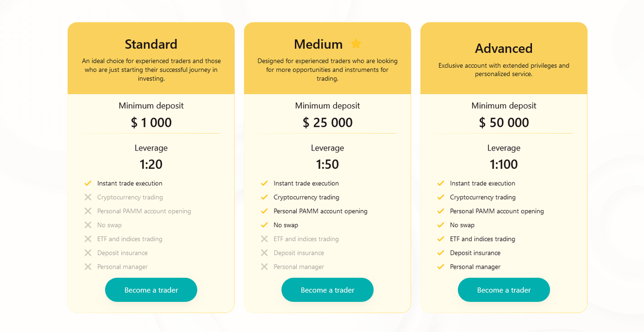Click the 1:100 leverage value
This screenshot has width=644, height=332.
pyautogui.click(x=504, y=164)
